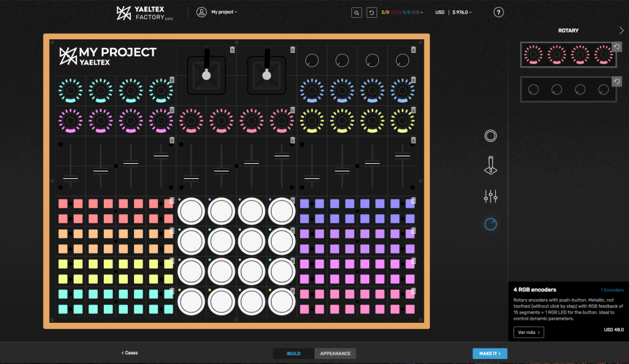Select the joystick module category icon

coord(490,165)
